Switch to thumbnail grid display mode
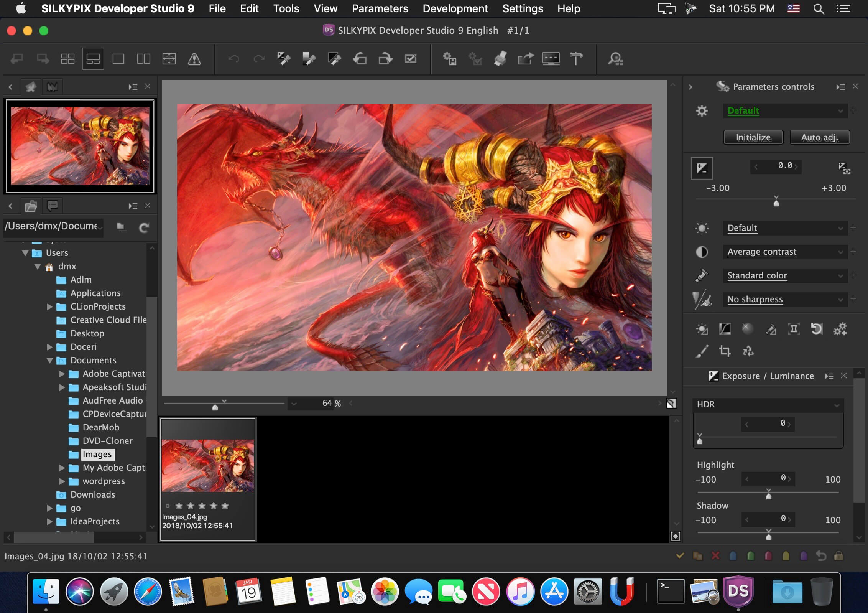 (68, 59)
